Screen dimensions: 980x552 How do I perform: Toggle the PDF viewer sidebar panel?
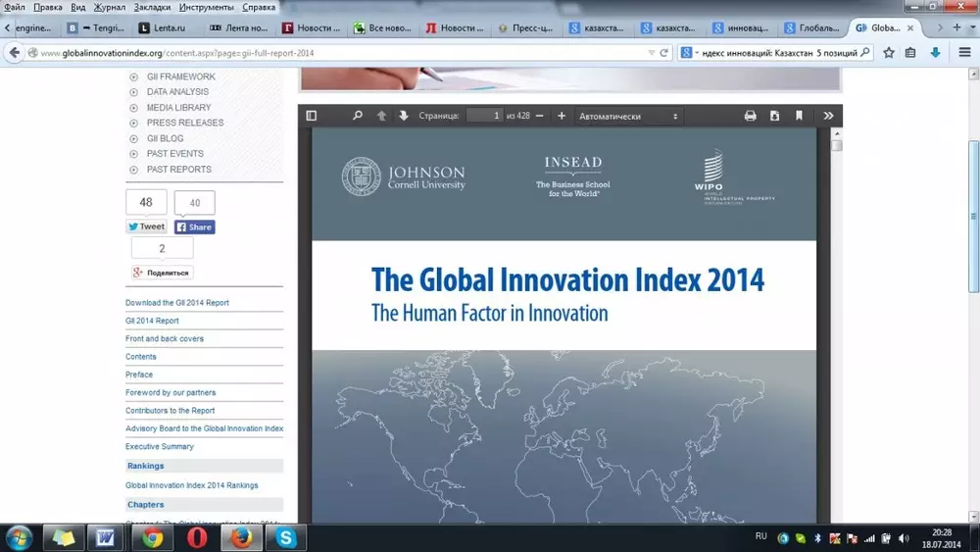point(312,116)
